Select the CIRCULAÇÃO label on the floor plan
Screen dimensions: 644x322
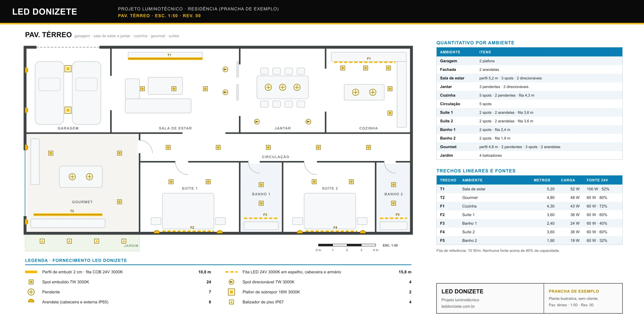[275, 157]
